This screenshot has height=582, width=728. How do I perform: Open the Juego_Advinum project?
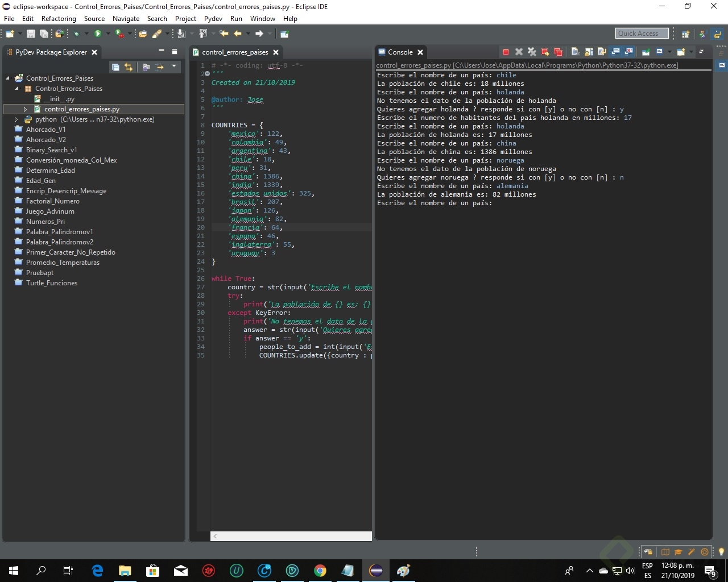coord(50,211)
